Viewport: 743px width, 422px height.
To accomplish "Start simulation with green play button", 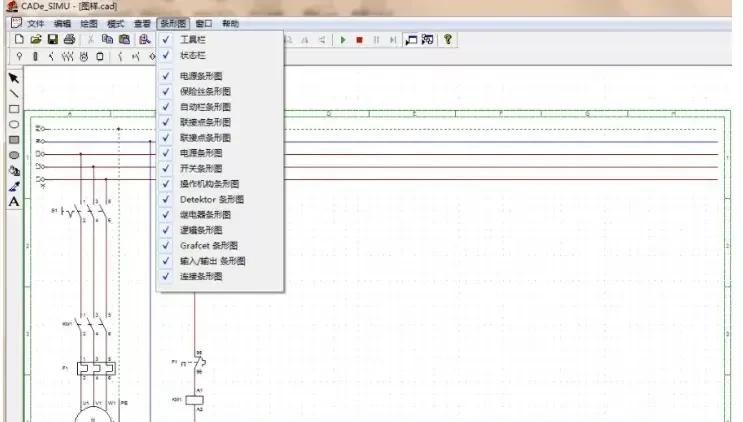I will pos(343,40).
